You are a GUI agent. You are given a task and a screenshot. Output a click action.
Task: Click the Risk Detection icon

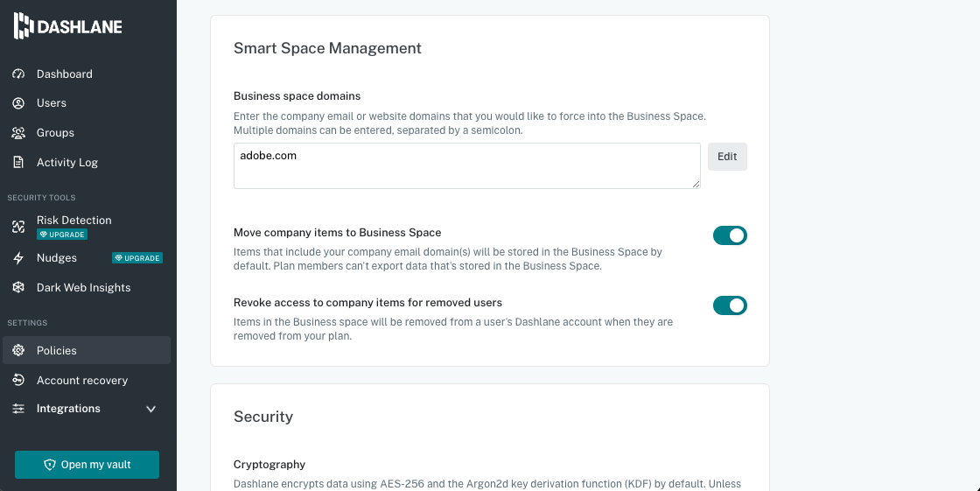[x=18, y=227]
